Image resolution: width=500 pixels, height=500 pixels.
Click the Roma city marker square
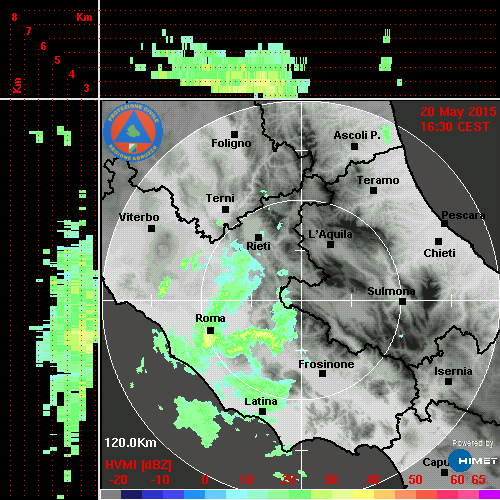tap(210, 330)
